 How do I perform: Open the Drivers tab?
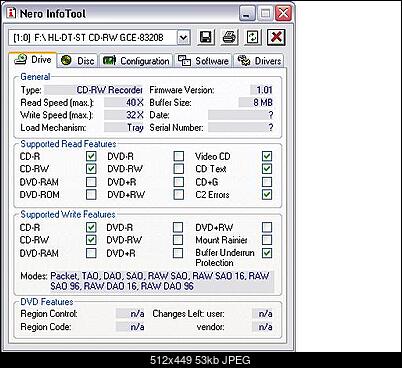pyautogui.click(x=259, y=61)
